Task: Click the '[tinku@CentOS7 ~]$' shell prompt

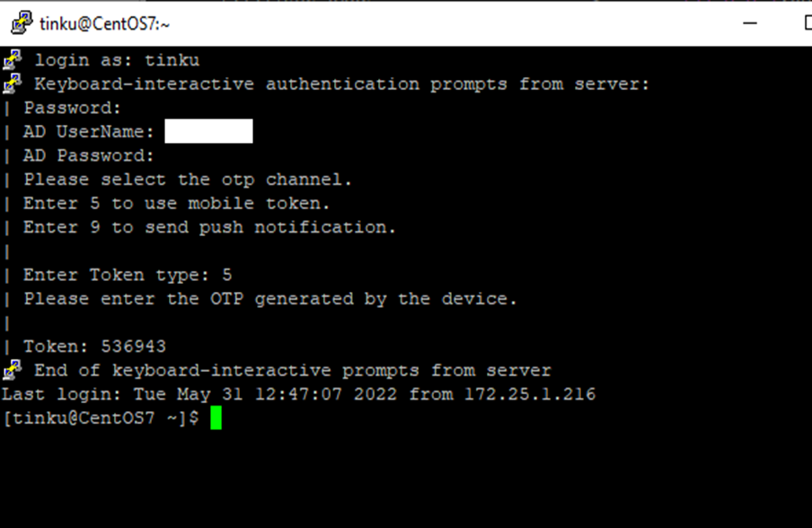Action: (101, 418)
